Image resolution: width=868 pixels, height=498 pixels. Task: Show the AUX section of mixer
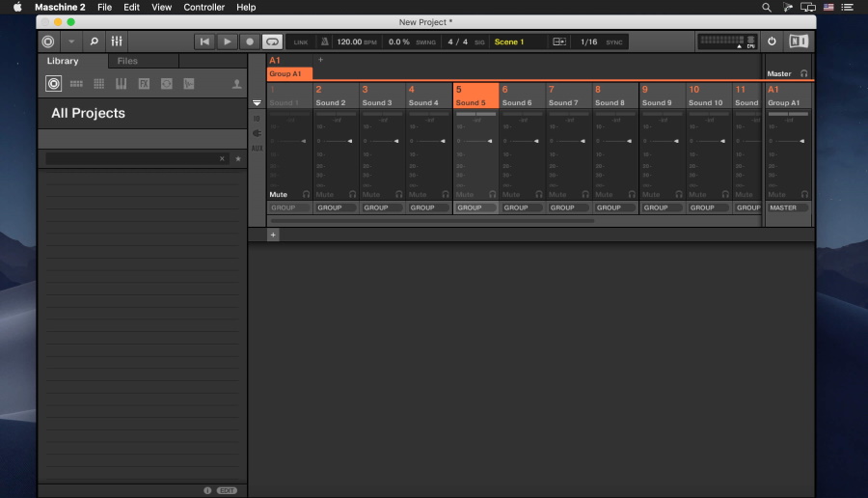[x=257, y=149]
